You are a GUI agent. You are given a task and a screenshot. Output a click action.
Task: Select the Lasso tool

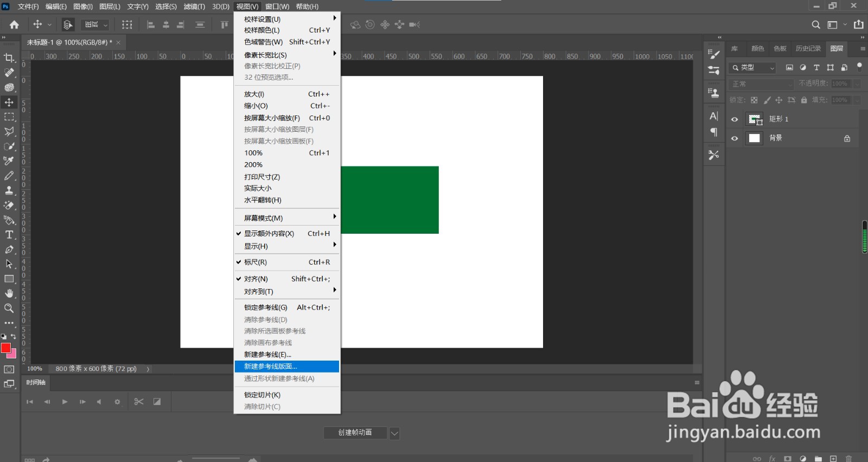(9, 132)
